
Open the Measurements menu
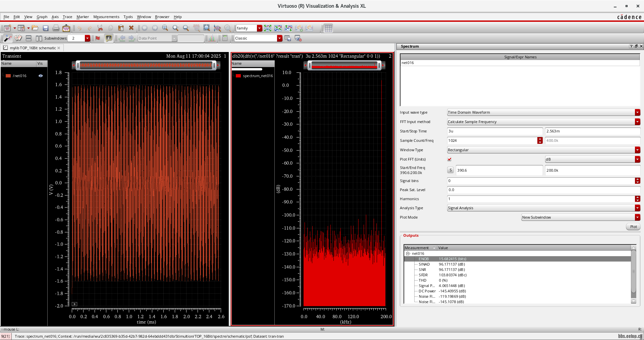106,17
